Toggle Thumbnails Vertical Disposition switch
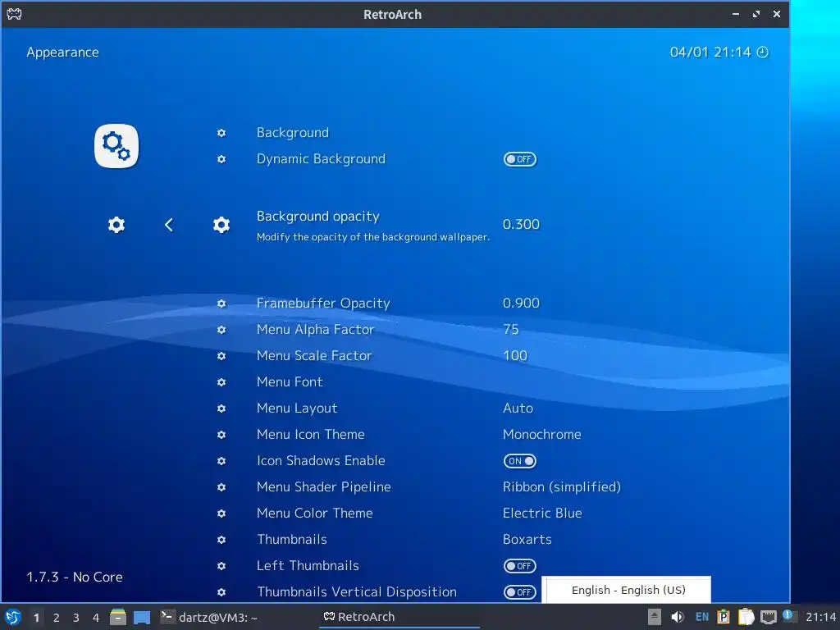 (519, 592)
